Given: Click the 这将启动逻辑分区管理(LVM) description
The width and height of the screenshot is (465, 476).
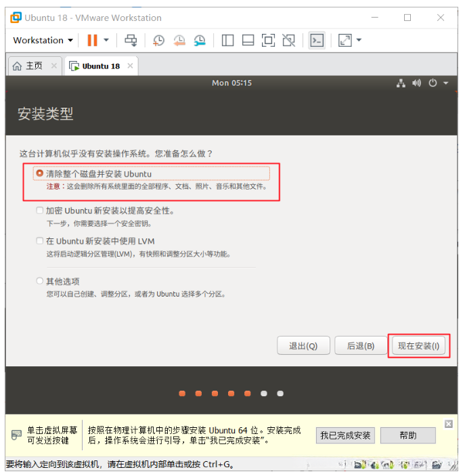Looking at the screenshot, I should (138, 254).
